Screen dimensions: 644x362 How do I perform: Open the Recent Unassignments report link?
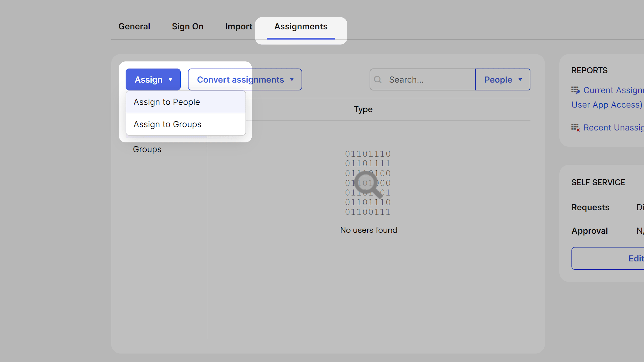[x=613, y=128]
